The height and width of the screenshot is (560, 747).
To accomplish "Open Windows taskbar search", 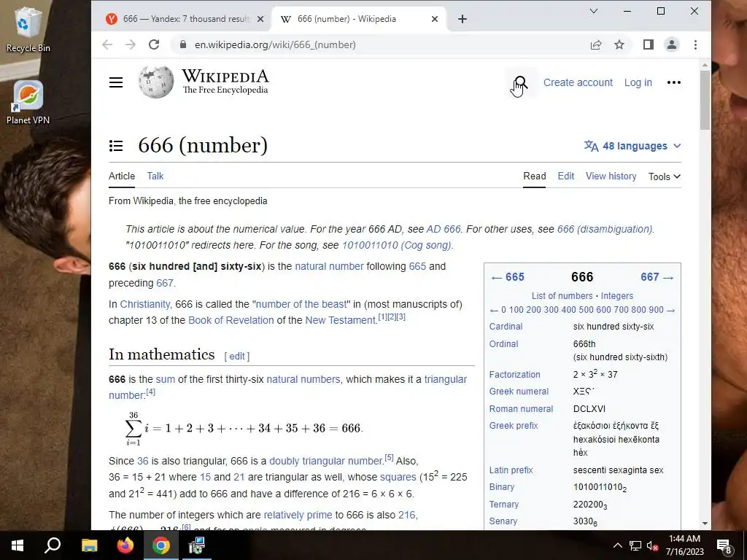I will pos(52,545).
